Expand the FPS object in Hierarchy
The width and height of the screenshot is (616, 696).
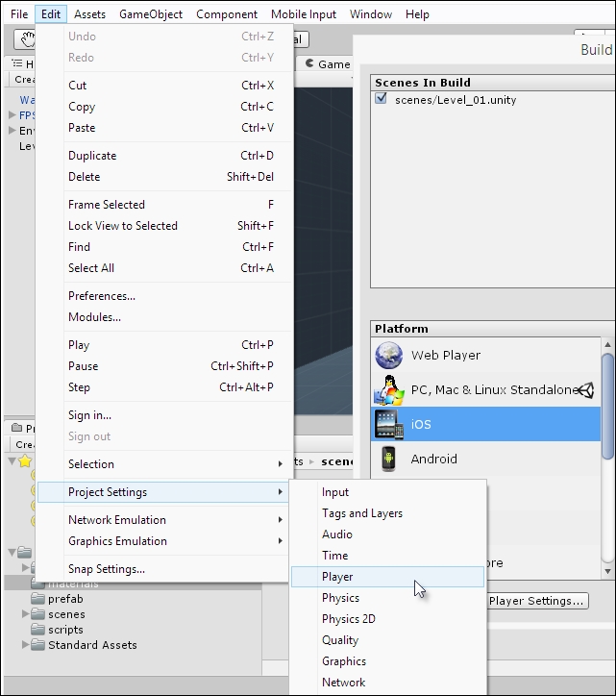(x=12, y=115)
